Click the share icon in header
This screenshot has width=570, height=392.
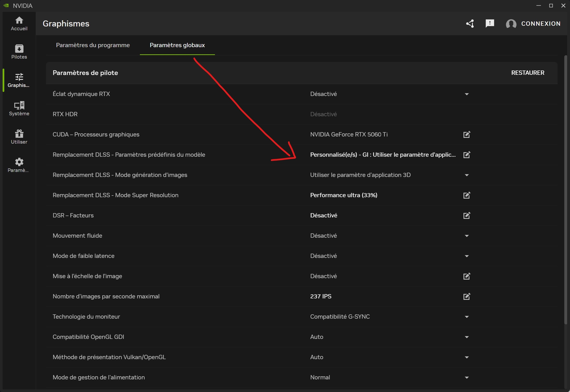470,24
